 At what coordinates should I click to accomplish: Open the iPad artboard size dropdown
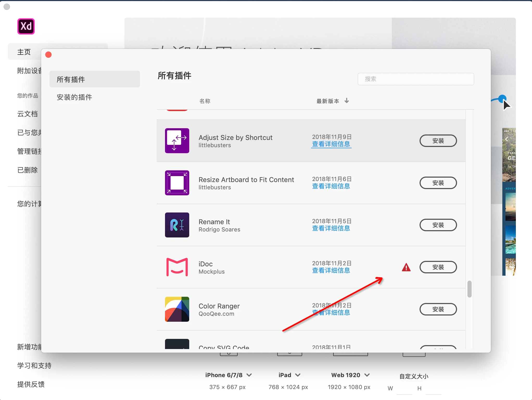click(298, 375)
